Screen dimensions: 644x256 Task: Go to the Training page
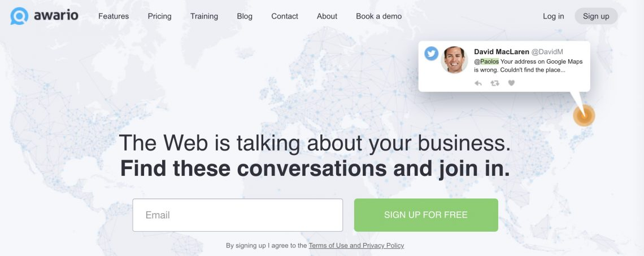(x=204, y=16)
